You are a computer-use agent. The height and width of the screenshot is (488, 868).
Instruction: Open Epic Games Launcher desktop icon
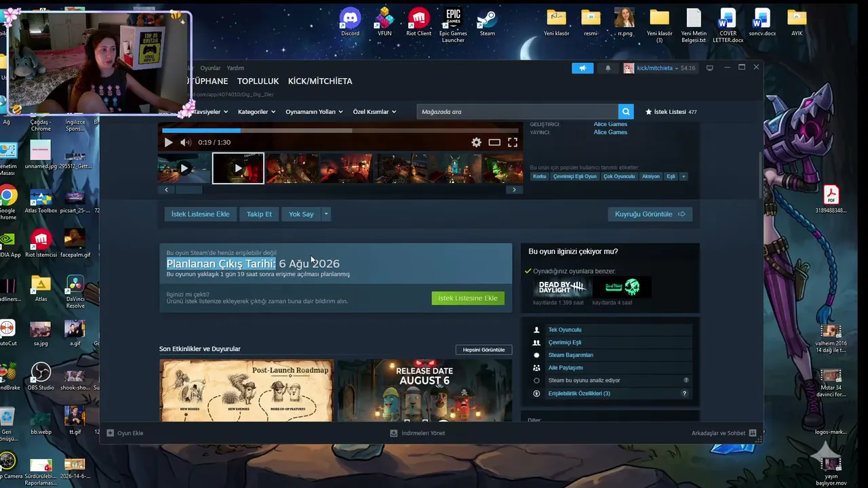point(453,25)
